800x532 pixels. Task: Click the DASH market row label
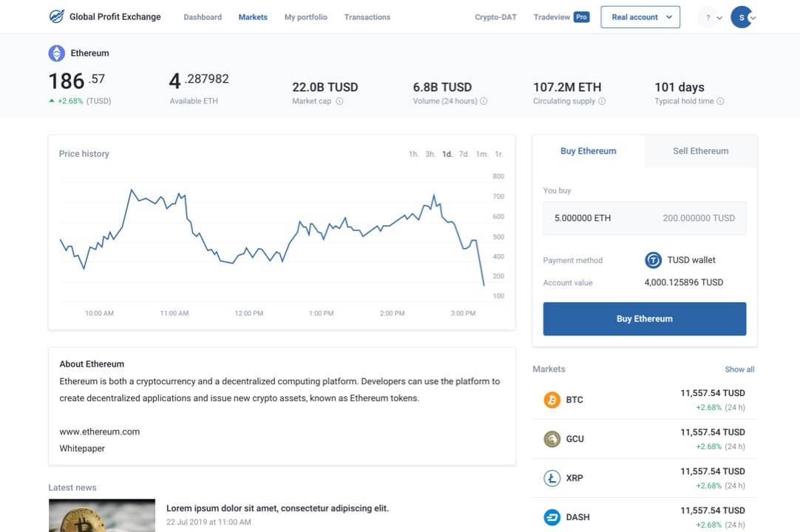tap(577, 517)
